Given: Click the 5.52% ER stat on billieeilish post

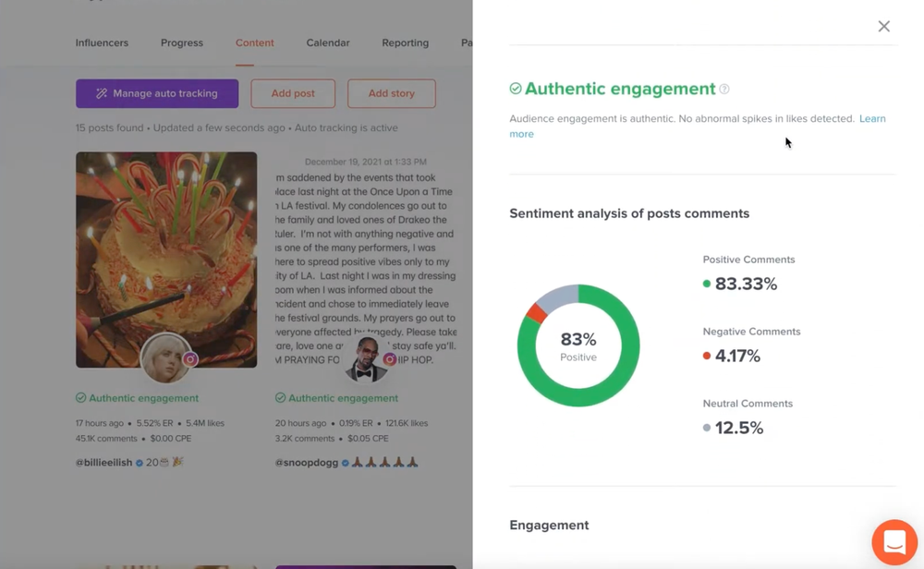Looking at the screenshot, I should tap(154, 423).
